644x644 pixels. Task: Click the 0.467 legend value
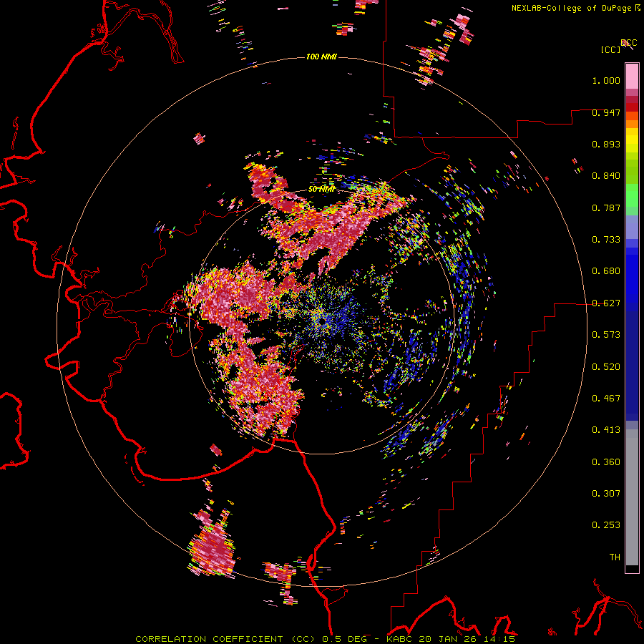606,399
